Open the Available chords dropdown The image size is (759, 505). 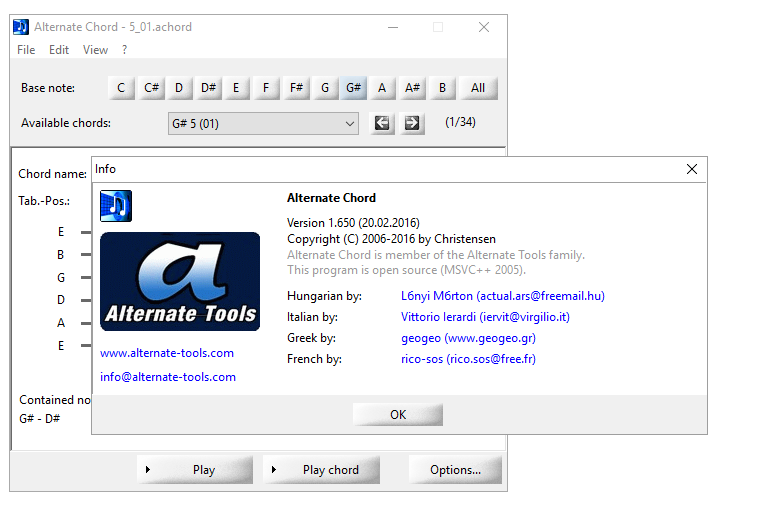pyautogui.click(x=263, y=123)
